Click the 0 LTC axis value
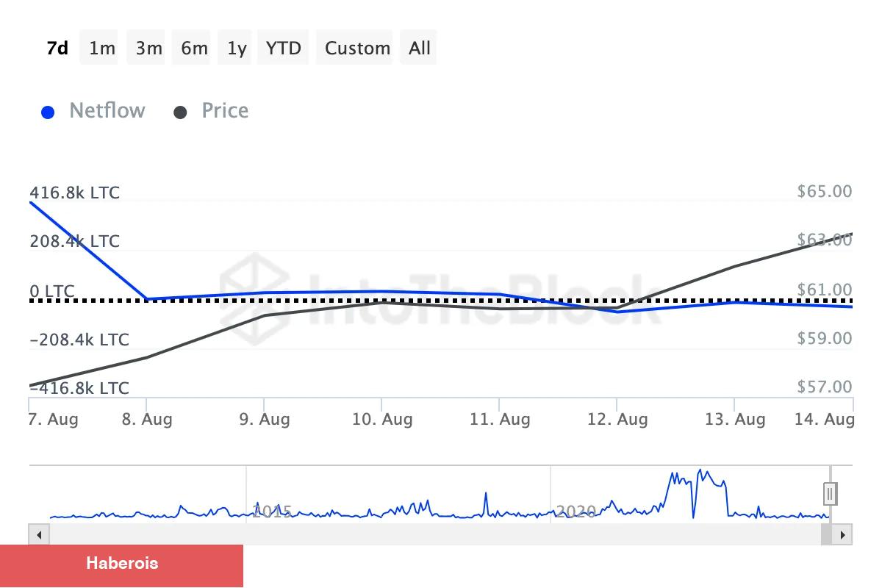The image size is (882, 588). (x=52, y=292)
